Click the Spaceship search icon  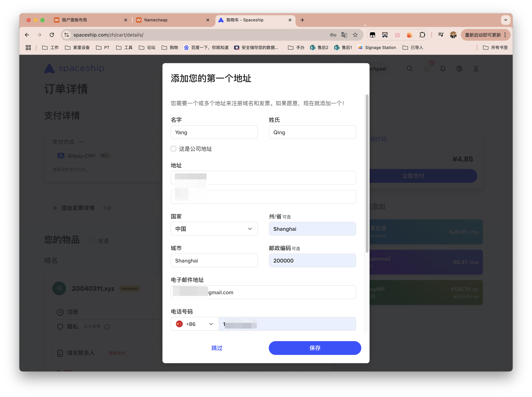[x=409, y=69]
